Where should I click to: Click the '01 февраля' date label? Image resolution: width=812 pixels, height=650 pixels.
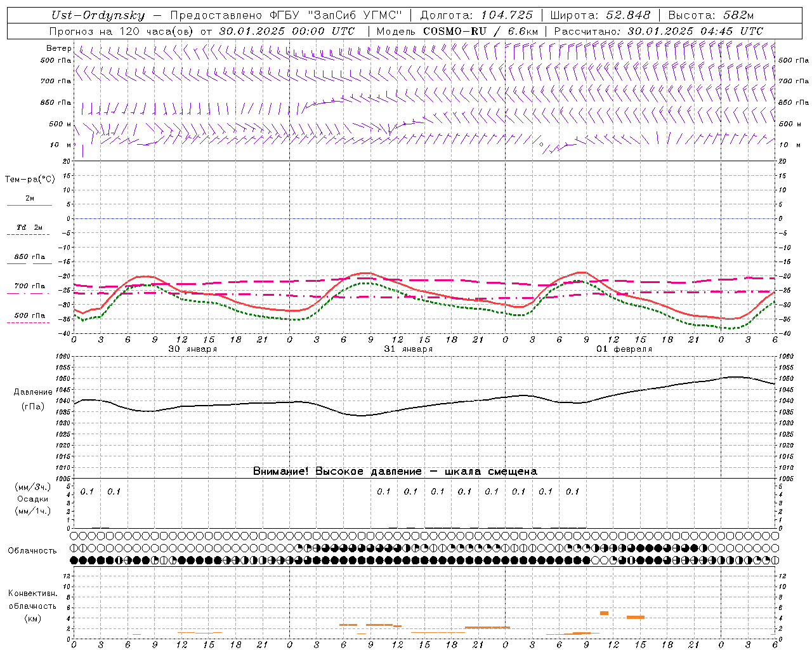tap(624, 349)
